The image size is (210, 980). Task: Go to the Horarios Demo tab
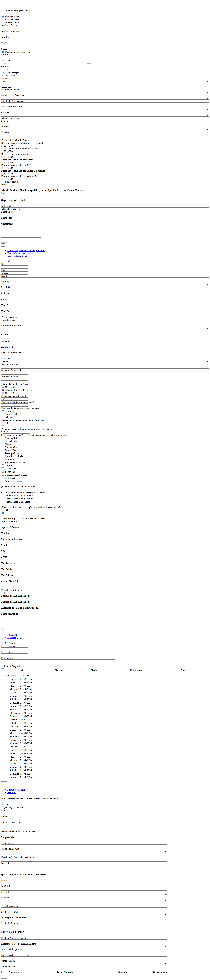[15, 638]
